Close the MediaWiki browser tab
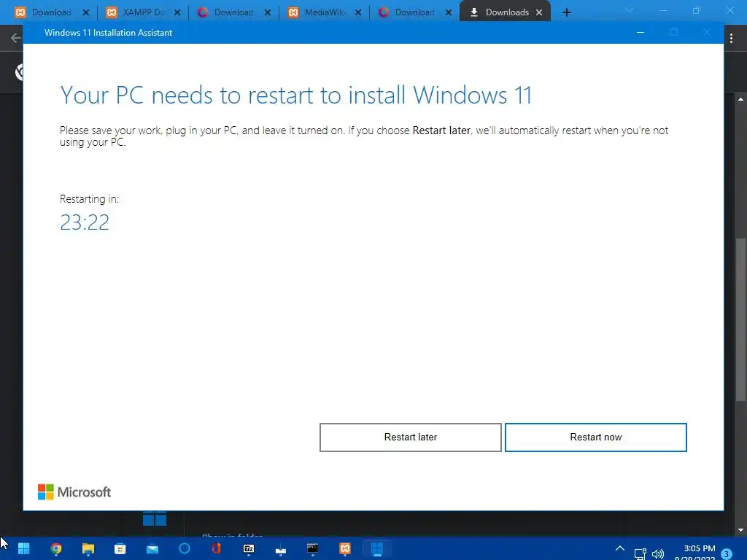The image size is (747, 560). [x=357, y=12]
